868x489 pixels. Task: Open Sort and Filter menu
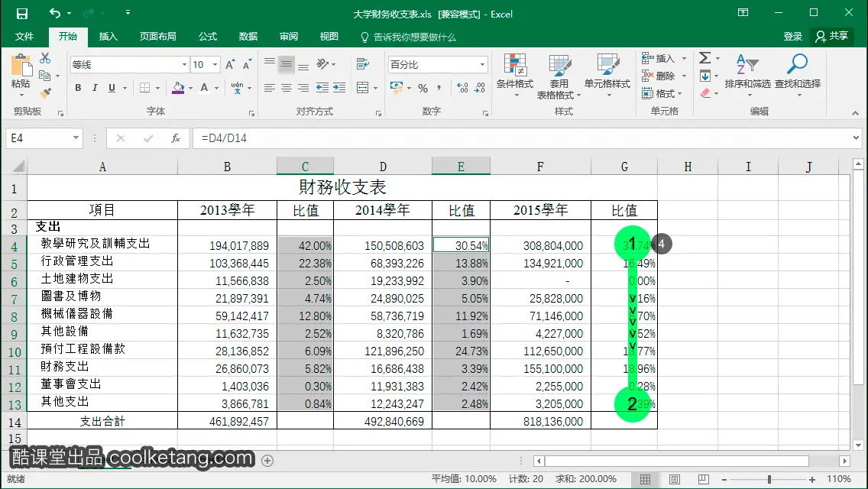(x=747, y=76)
